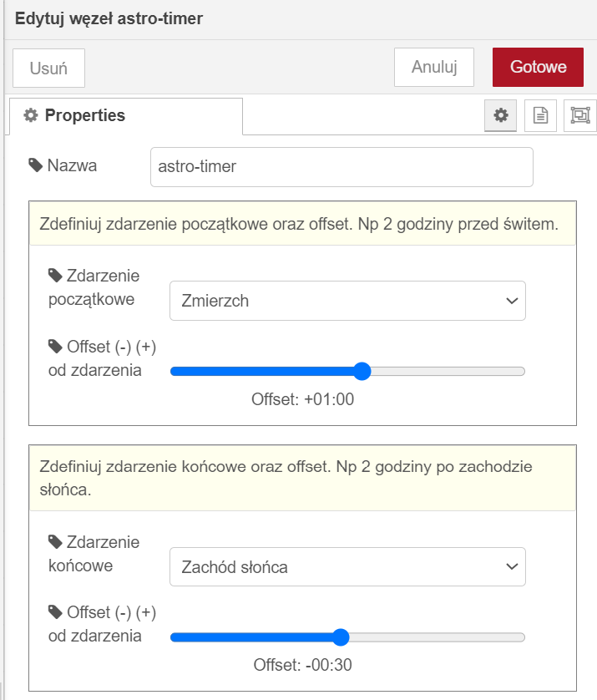Open the Zachód słońca end event dropdown
The height and width of the screenshot is (700, 597).
(347, 566)
